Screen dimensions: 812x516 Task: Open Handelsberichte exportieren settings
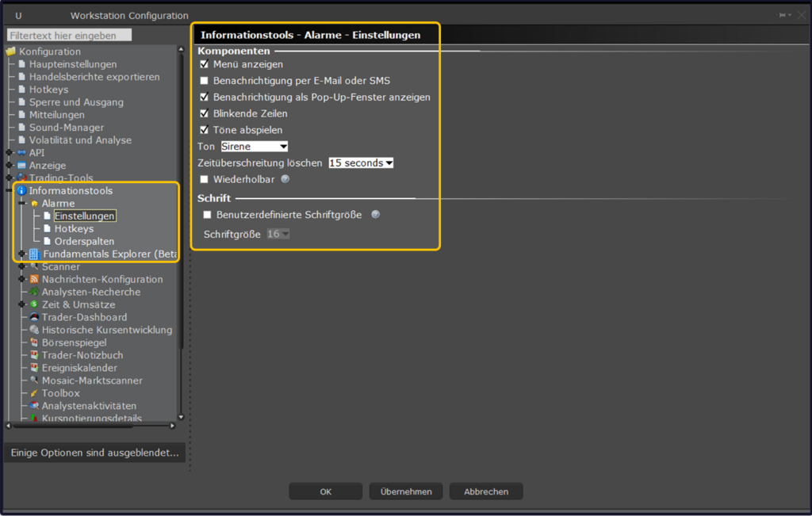click(x=94, y=77)
